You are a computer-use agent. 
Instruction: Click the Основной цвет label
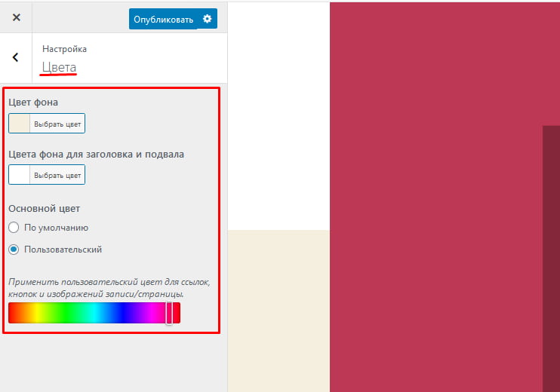click(44, 209)
